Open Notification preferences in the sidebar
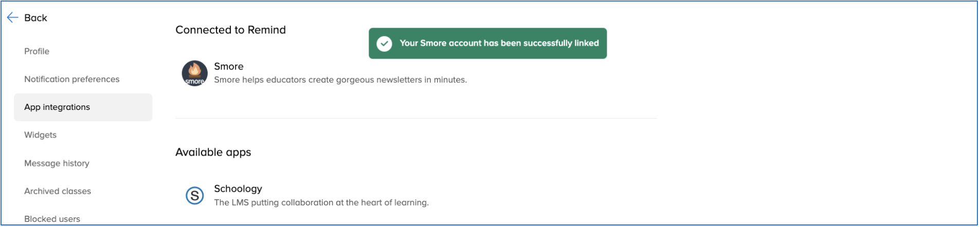 (71, 79)
